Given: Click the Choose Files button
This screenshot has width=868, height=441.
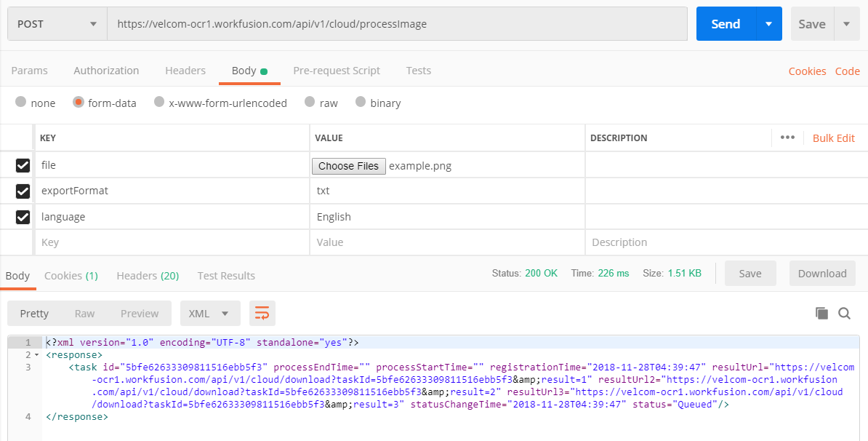Looking at the screenshot, I should (349, 166).
